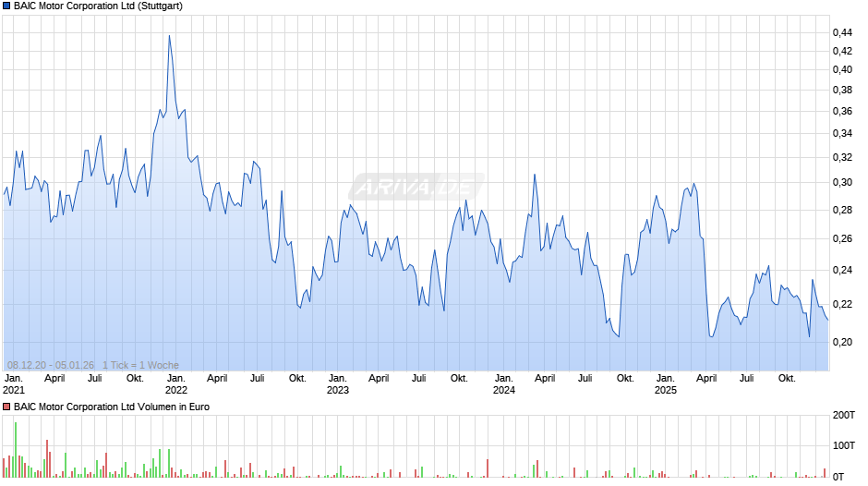
Task: Click the price peak near January 2022
Action: [169, 36]
